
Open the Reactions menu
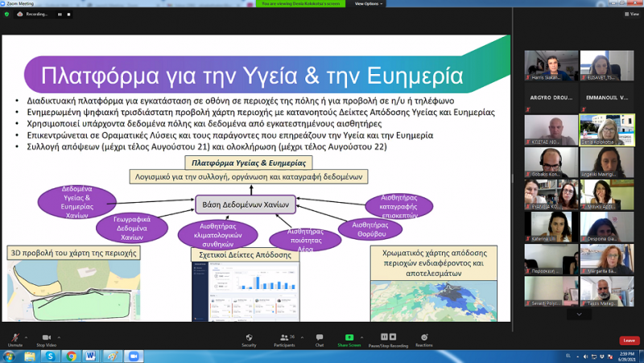(423, 337)
